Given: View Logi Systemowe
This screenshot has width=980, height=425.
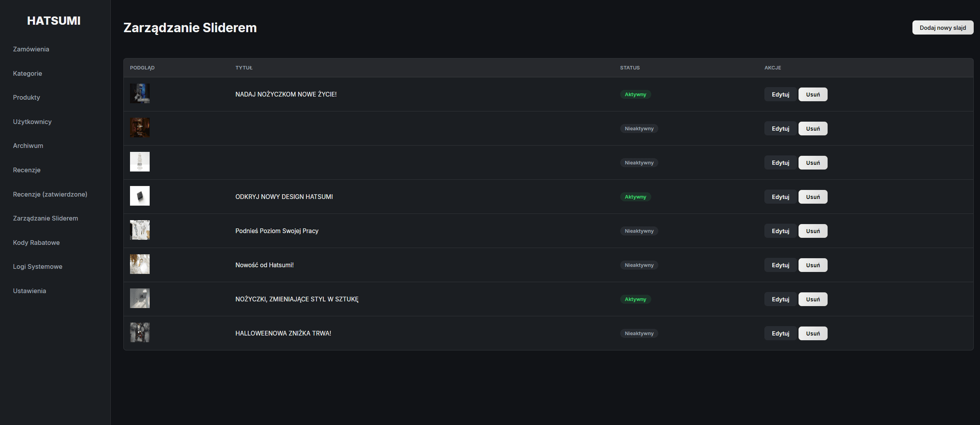Looking at the screenshot, I should pyautogui.click(x=38, y=266).
